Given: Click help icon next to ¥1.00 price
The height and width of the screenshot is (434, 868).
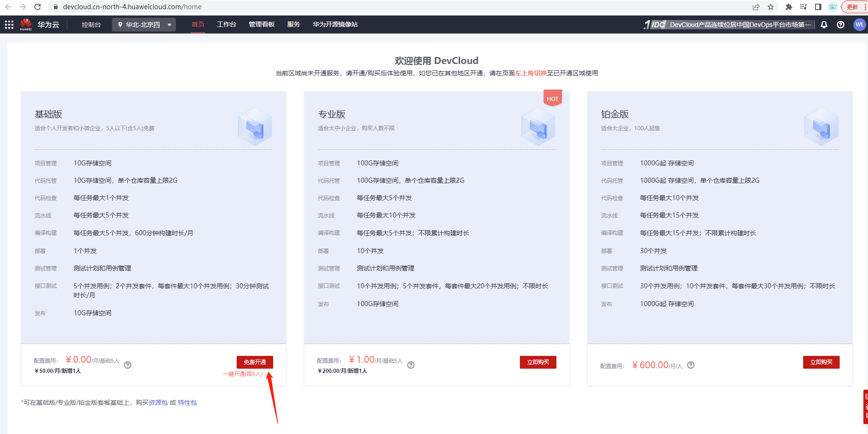Looking at the screenshot, I should click(411, 365).
